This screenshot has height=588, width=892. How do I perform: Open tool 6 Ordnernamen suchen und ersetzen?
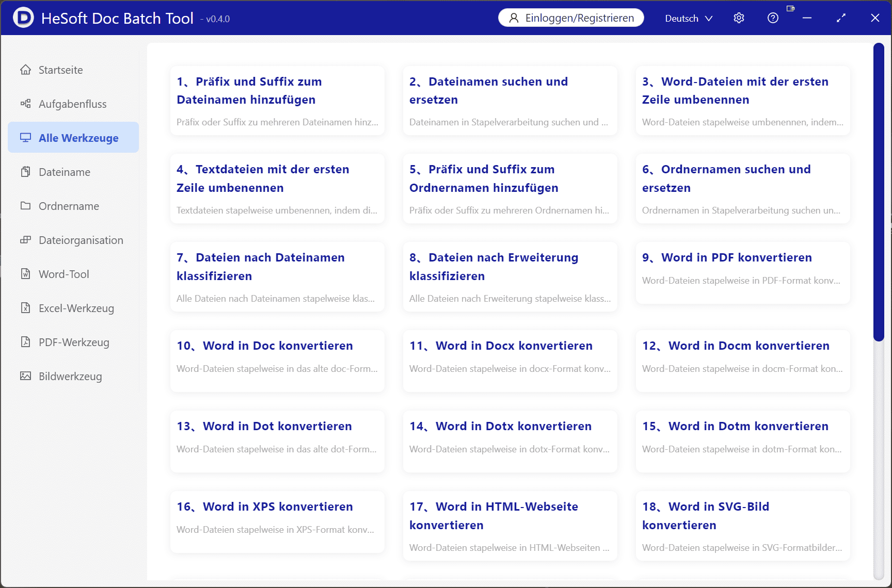click(743, 189)
